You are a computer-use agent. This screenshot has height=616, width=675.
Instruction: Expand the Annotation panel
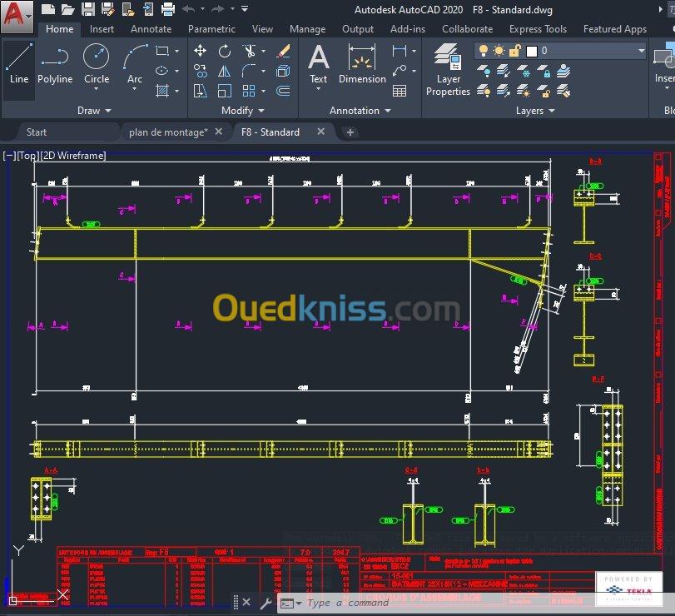pyautogui.click(x=360, y=111)
